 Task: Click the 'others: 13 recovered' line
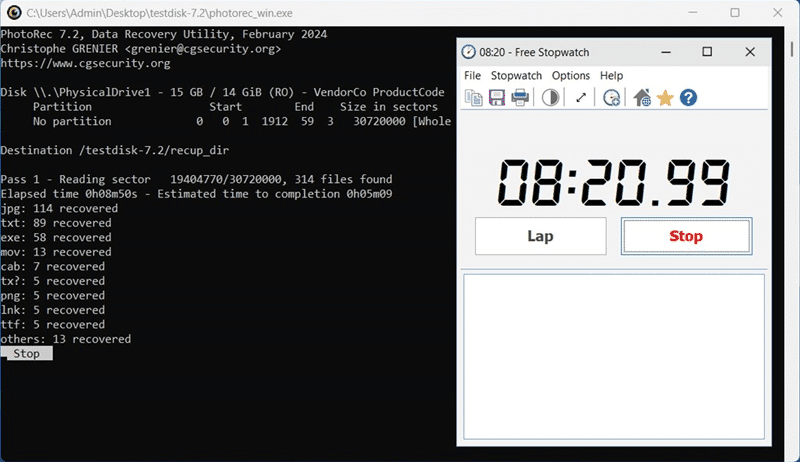coord(66,339)
